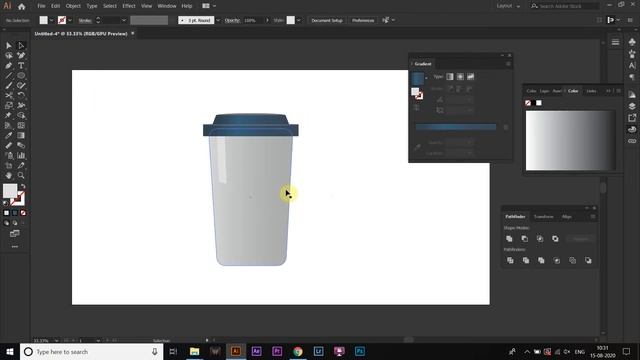Choose Radial Gradient type

(460, 77)
